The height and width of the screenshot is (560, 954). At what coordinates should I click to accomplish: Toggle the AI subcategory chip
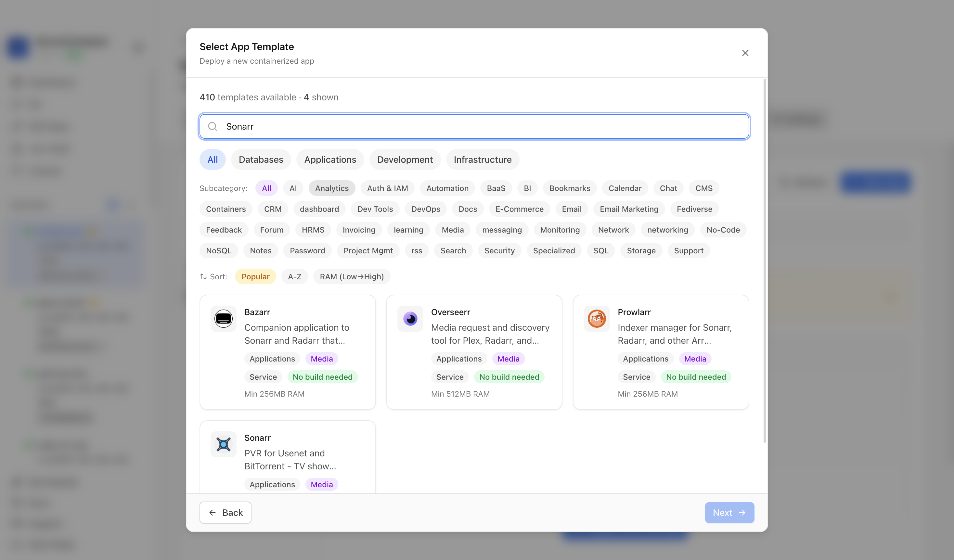pyautogui.click(x=293, y=188)
